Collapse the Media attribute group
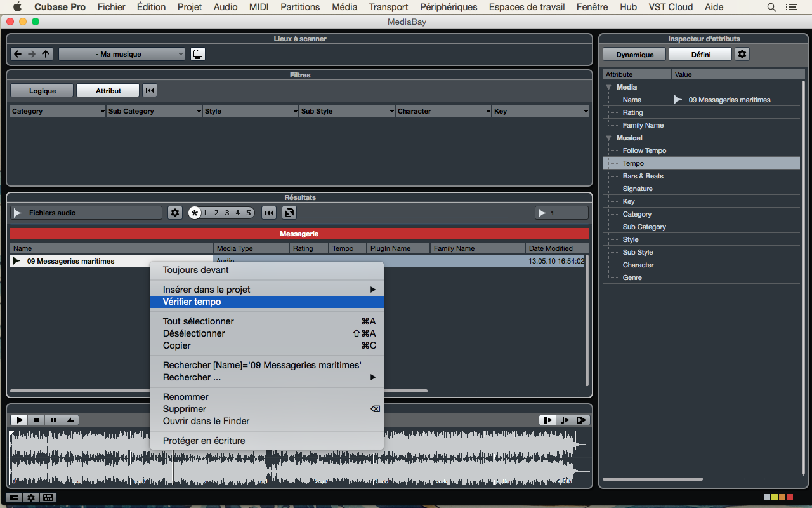This screenshot has width=812, height=508. point(609,87)
